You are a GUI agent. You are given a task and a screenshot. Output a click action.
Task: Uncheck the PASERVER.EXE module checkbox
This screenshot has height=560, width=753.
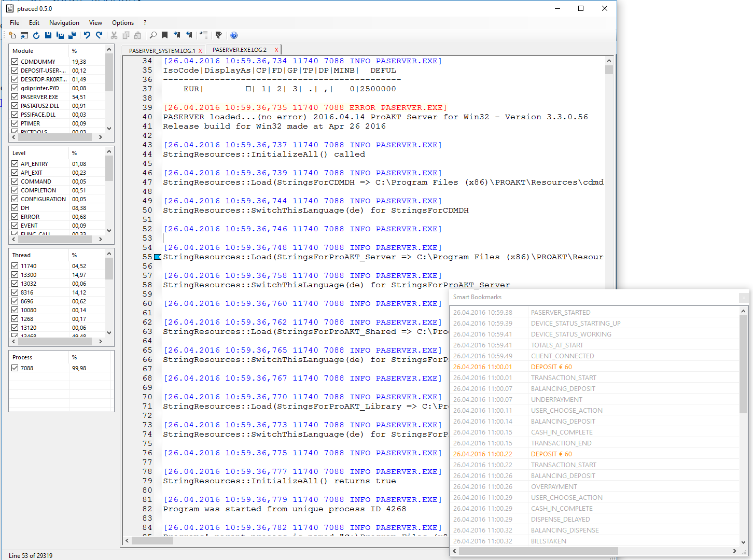tap(15, 97)
